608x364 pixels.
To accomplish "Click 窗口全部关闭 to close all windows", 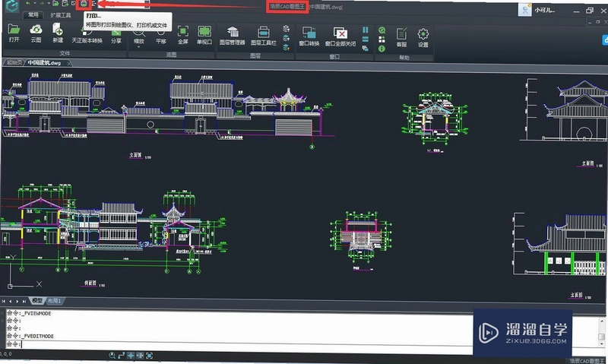I will click(x=340, y=36).
